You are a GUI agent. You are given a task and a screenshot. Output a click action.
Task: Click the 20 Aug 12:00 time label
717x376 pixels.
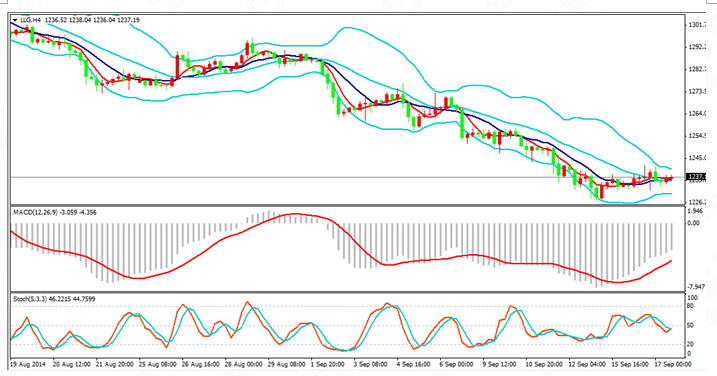pos(71,365)
